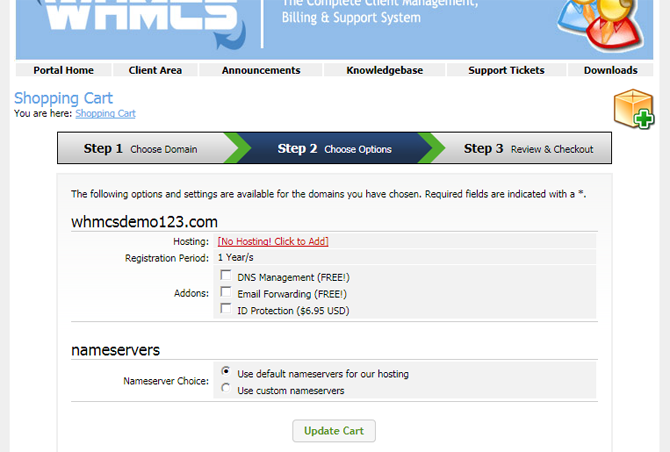Click the 1 Year/s registration period value

[x=235, y=258]
